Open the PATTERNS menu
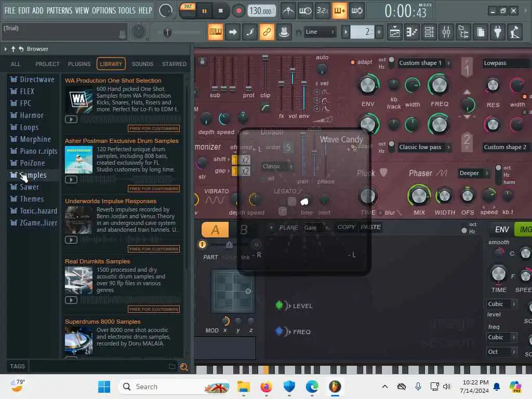Viewport: 532px width, 399px height. click(x=59, y=10)
